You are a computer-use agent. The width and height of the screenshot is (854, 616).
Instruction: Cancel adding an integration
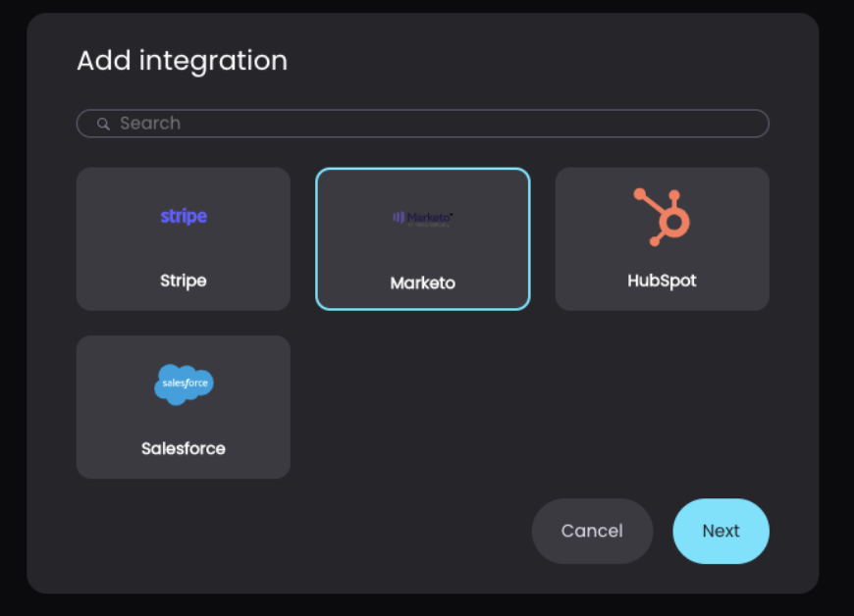(592, 531)
